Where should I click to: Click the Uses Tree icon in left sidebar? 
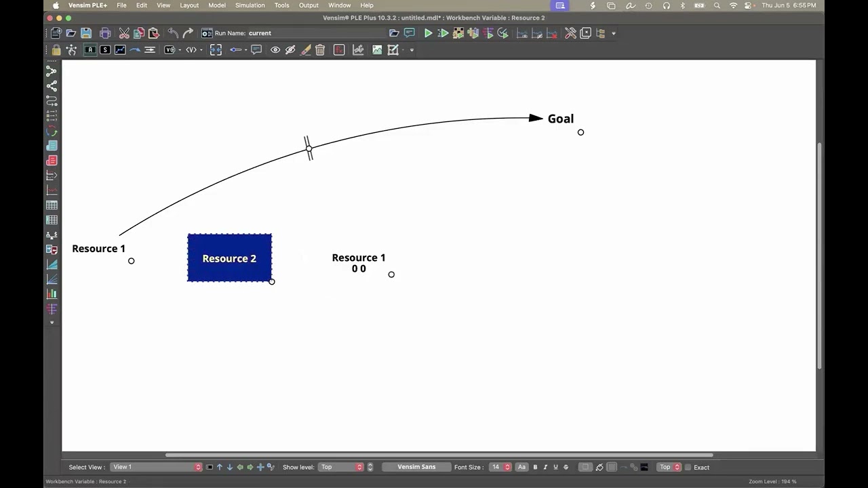click(52, 86)
